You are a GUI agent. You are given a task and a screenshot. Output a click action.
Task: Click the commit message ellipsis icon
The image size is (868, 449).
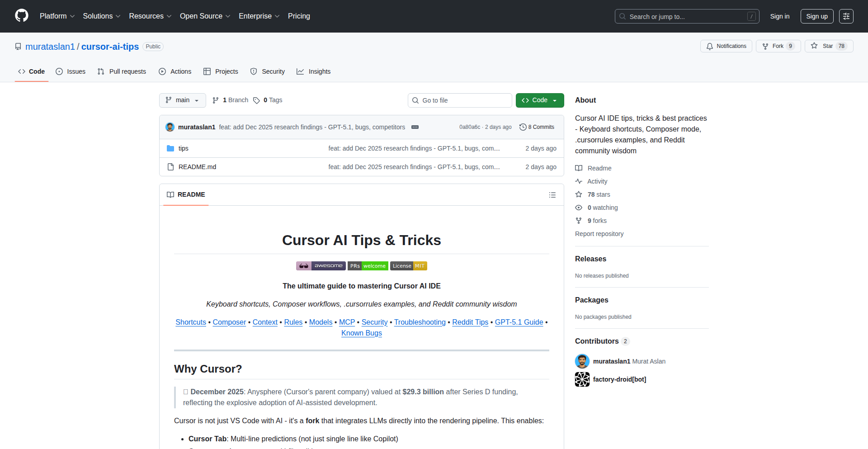415,127
